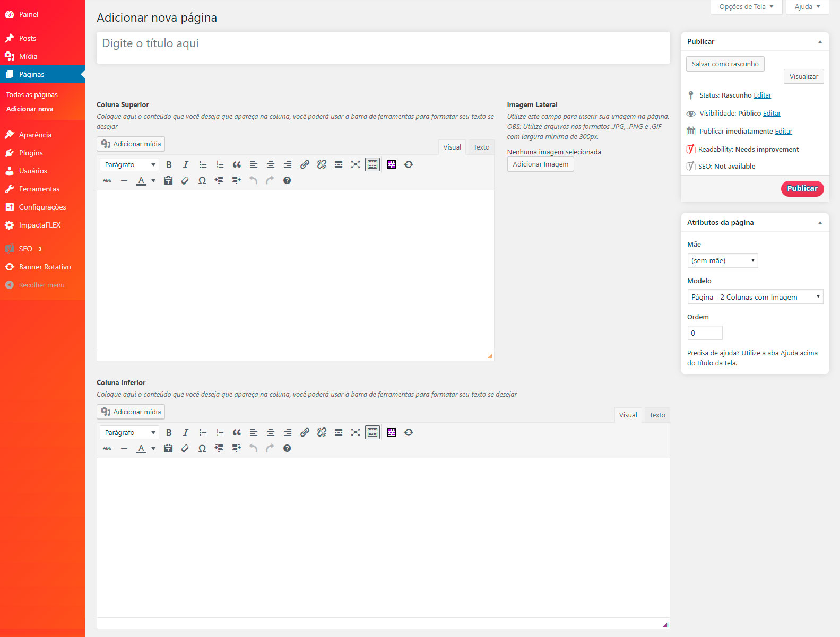Click Adicionar Imagem button
The height and width of the screenshot is (637, 840).
coord(540,164)
